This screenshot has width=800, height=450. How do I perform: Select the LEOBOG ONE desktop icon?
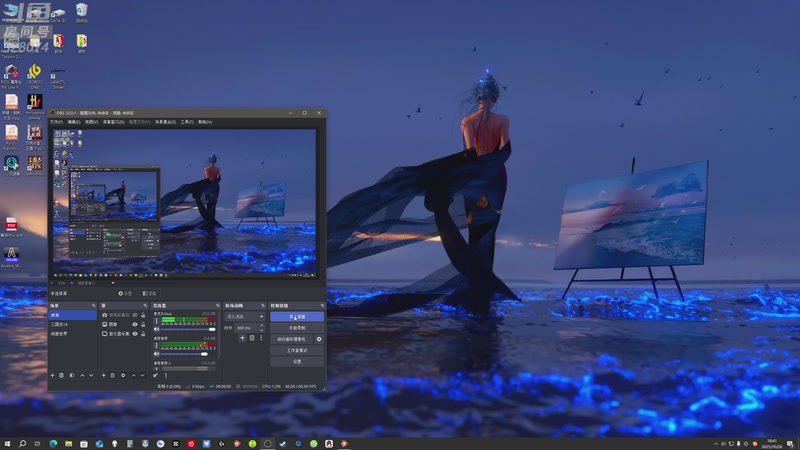(x=35, y=76)
